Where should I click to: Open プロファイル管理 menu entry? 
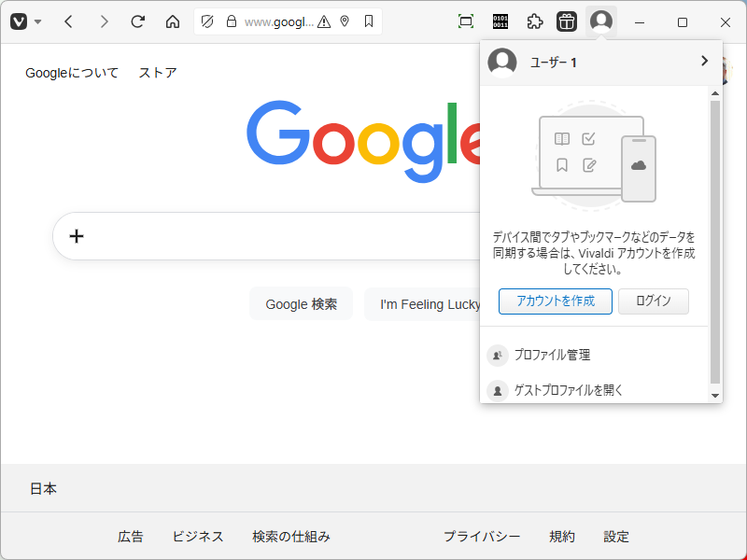click(594, 356)
